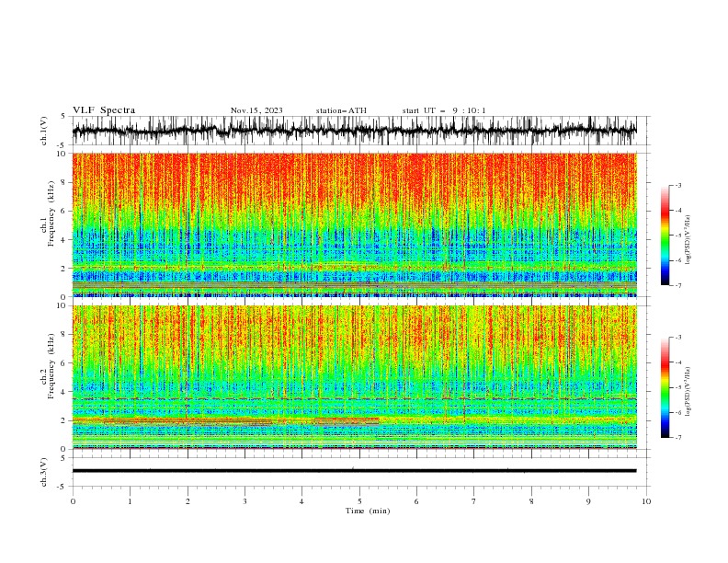Click the "-3" tick on ch.1 color bar
Screen dimensions: 728x563
point(677,185)
